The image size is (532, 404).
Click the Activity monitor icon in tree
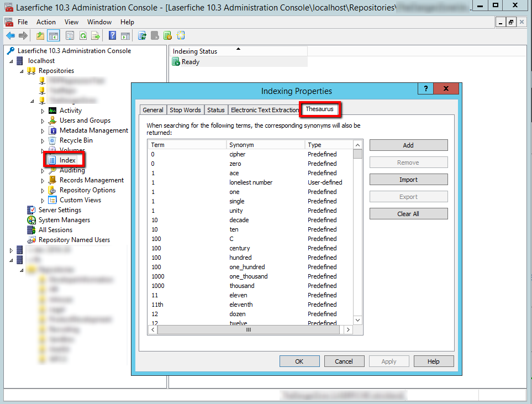point(52,111)
